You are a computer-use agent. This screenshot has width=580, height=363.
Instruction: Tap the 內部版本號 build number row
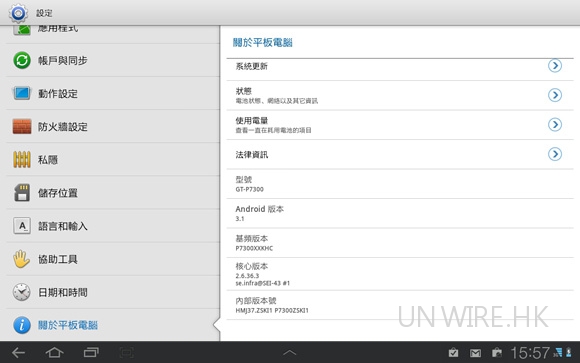coord(400,305)
